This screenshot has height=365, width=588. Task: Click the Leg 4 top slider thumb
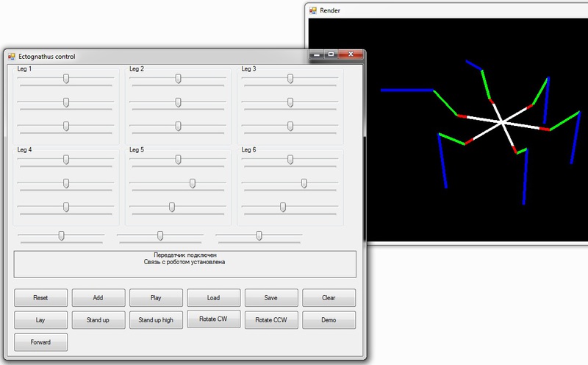(x=66, y=160)
